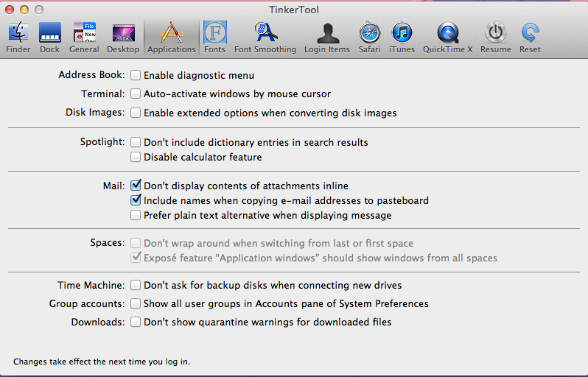
Task: Select the Applications toolbar icon
Action: click(x=172, y=38)
